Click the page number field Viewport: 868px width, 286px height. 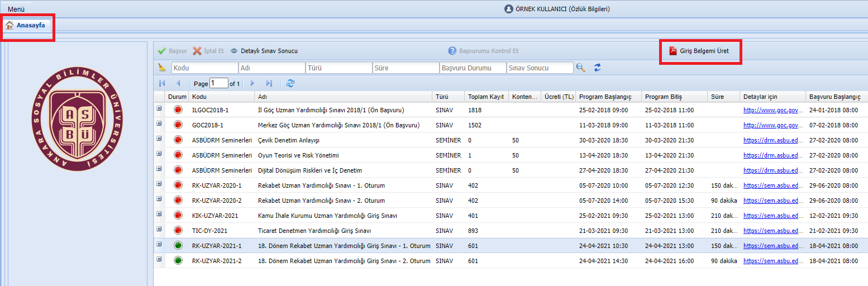[219, 83]
